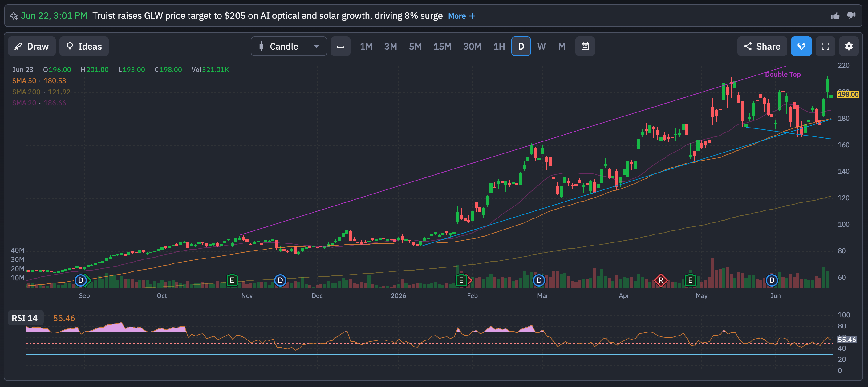The width and height of the screenshot is (868, 387).
Task: Click the late April earnings E marker
Action: 690,280
